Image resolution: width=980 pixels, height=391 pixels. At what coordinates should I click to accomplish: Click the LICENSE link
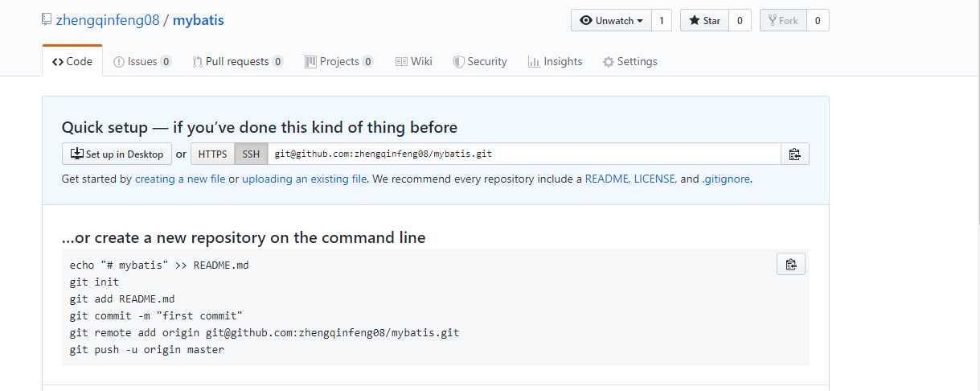[x=654, y=179]
